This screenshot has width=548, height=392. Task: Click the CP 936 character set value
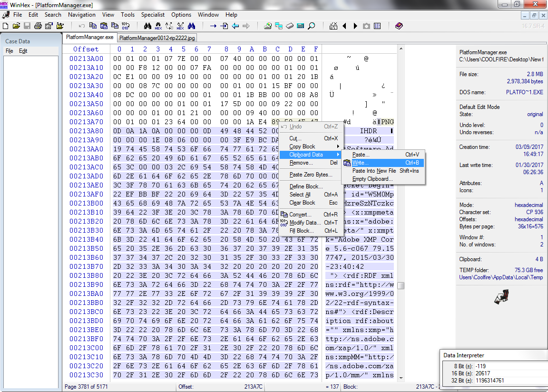(534, 212)
